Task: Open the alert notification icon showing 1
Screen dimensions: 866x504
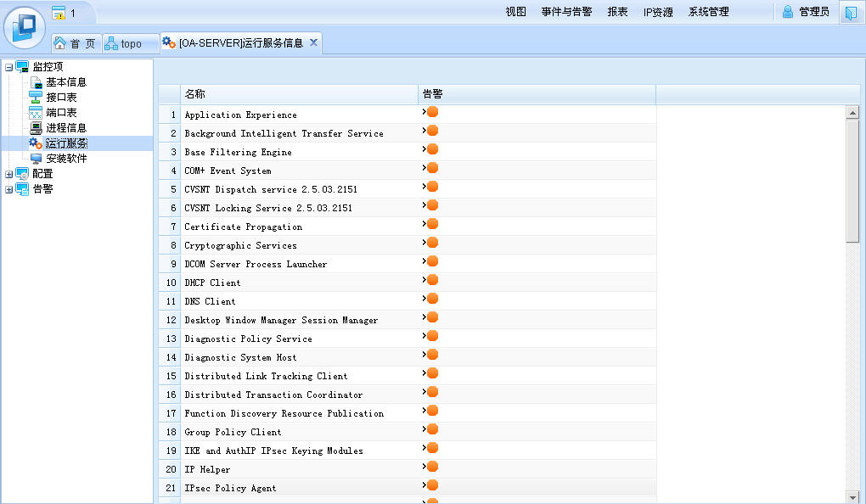Action: point(59,13)
